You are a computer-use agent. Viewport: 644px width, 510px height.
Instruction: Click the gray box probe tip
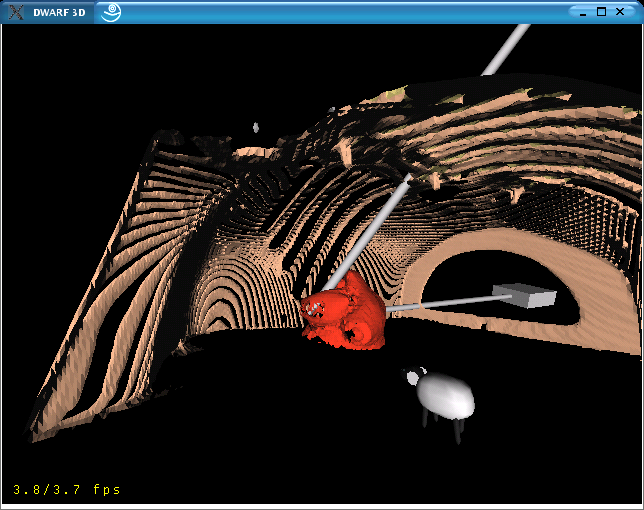[524, 295]
